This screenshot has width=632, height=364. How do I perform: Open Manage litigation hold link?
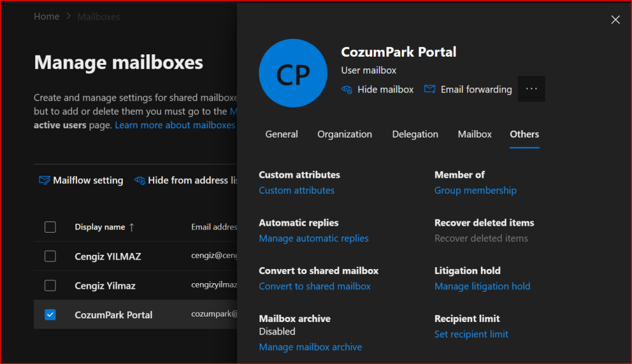coord(482,286)
